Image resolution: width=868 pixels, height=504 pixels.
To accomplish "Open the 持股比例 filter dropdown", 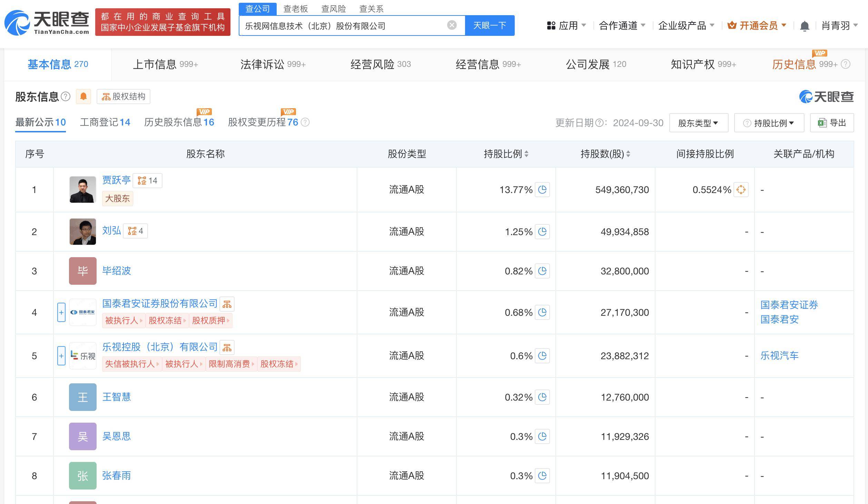I will tap(769, 123).
